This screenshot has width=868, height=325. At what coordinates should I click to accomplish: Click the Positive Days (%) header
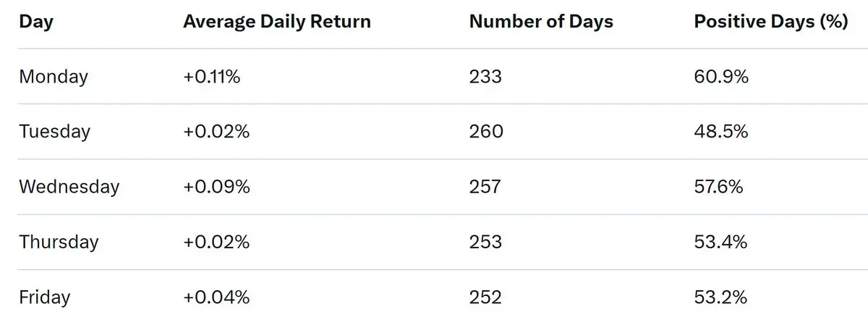coord(770,22)
